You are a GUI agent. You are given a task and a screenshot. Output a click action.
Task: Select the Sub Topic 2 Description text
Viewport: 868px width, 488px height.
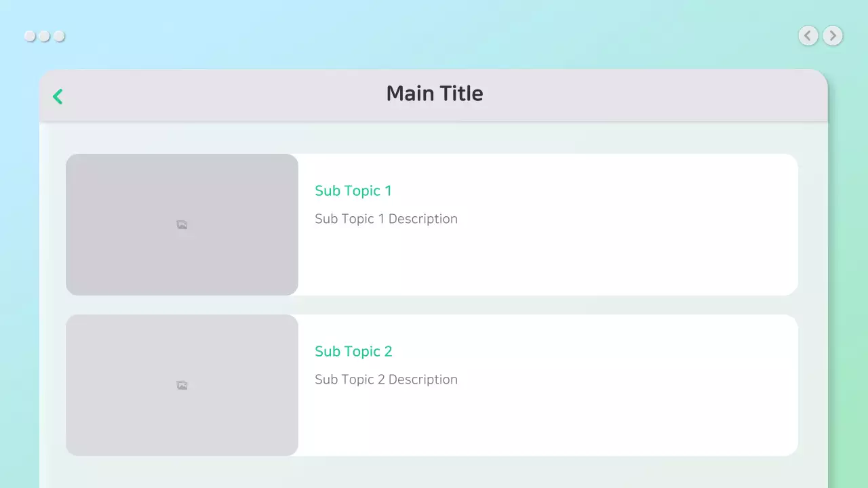click(386, 380)
